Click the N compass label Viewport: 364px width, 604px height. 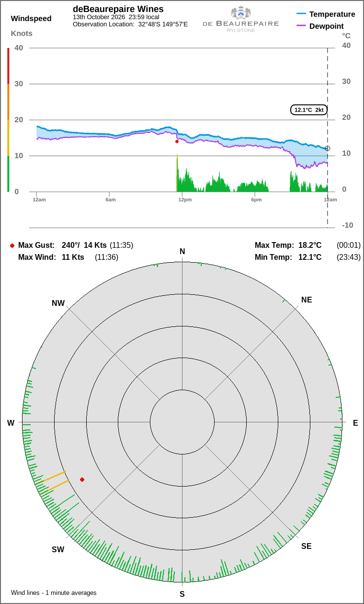[182, 252]
